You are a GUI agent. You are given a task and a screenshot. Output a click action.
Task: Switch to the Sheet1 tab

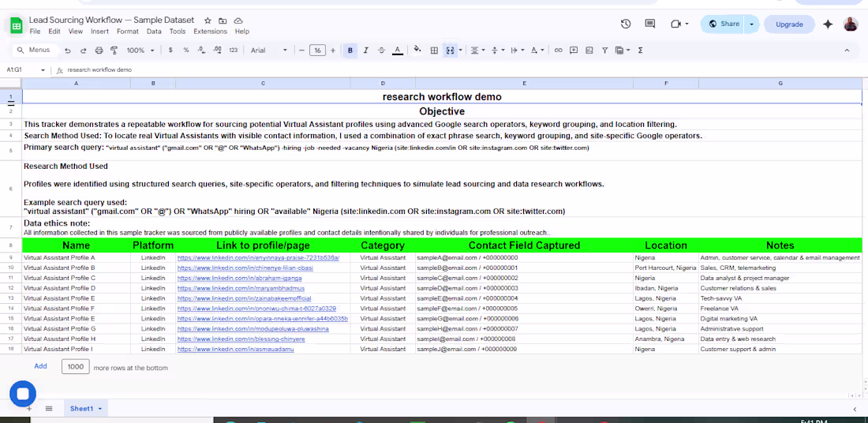coord(81,409)
